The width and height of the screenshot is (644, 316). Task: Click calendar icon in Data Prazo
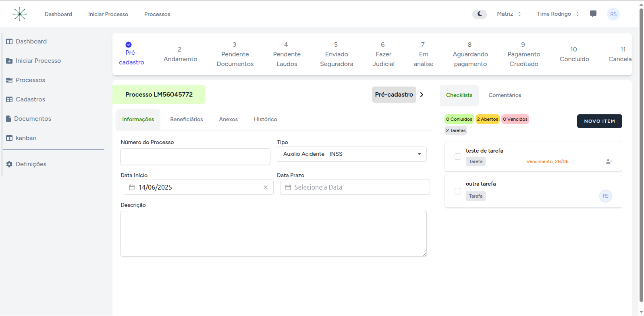point(288,187)
